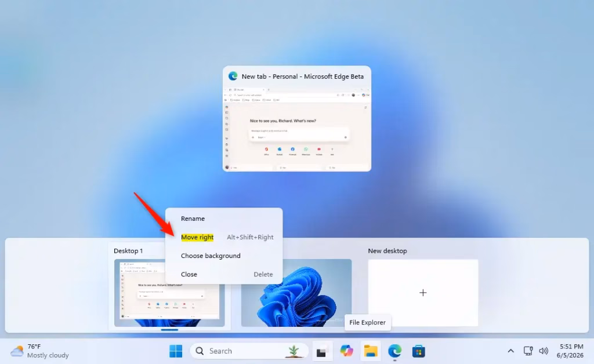Switch to the second desktop thumbnail

(296, 293)
